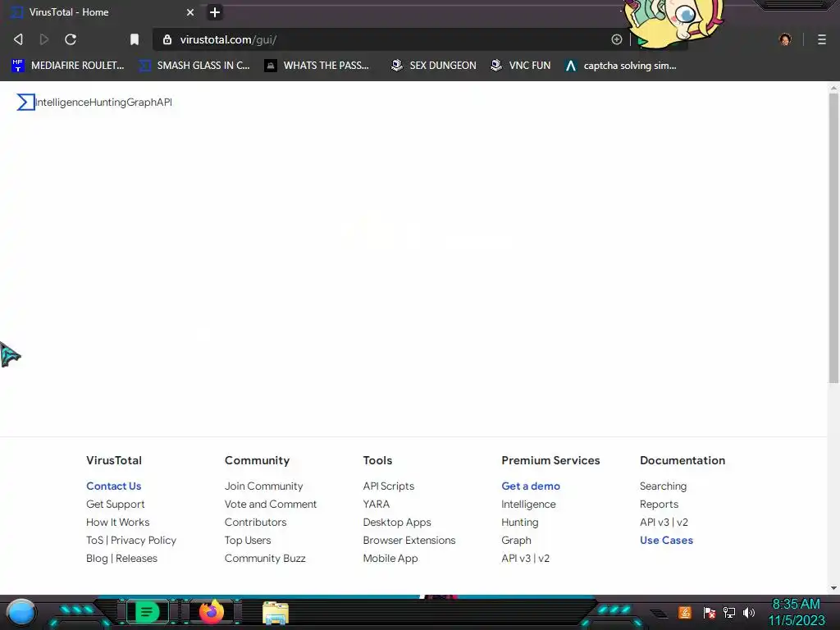840x630 pixels.
Task: Open the VNC FUN bookmark
Action: tap(521, 66)
